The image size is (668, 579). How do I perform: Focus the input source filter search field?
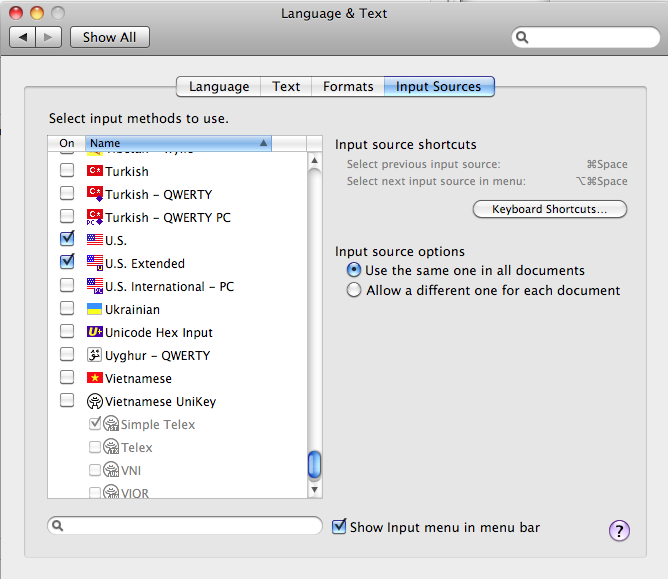pyautogui.click(x=185, y=526)
